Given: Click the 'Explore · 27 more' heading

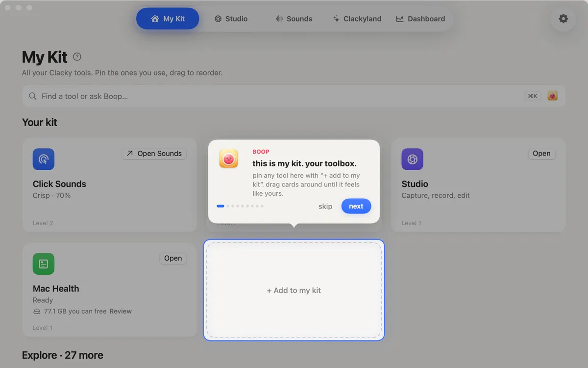Looking at the screenshot, I should tap(63, 355).
